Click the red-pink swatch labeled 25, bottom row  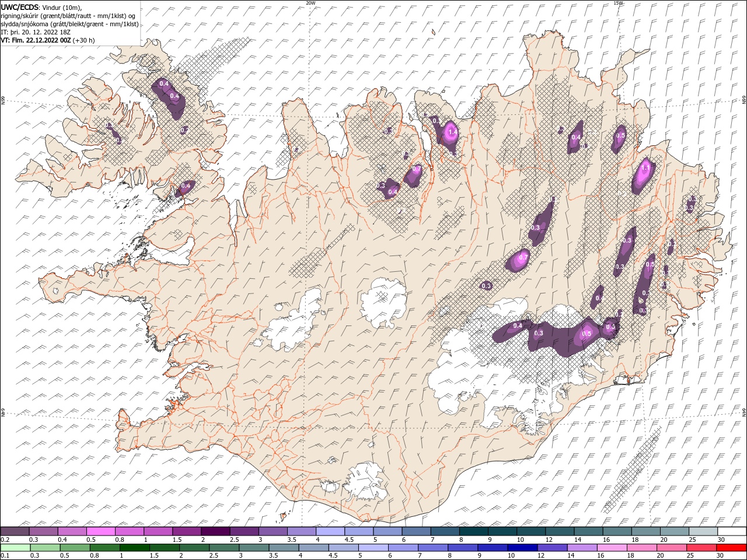(701, 548)
